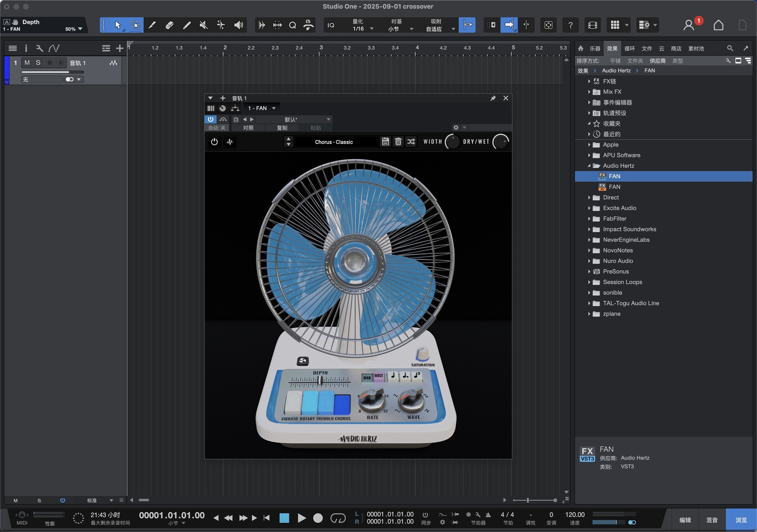Go to the Start page home icon

[718, 25]
